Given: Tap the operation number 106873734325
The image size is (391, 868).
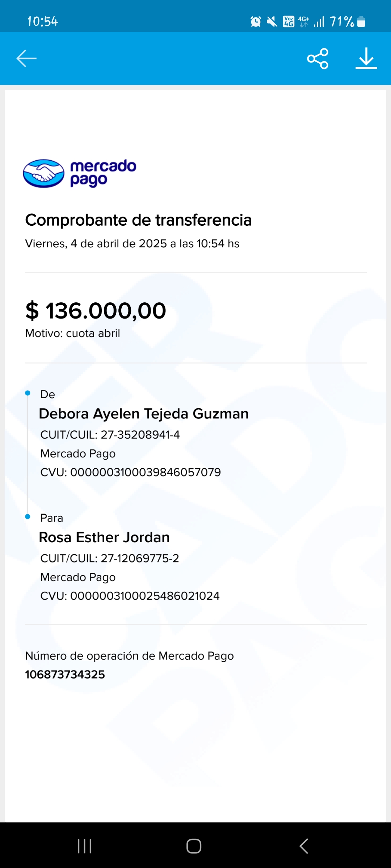Looking at the screenshot, I should pos(65,675).
